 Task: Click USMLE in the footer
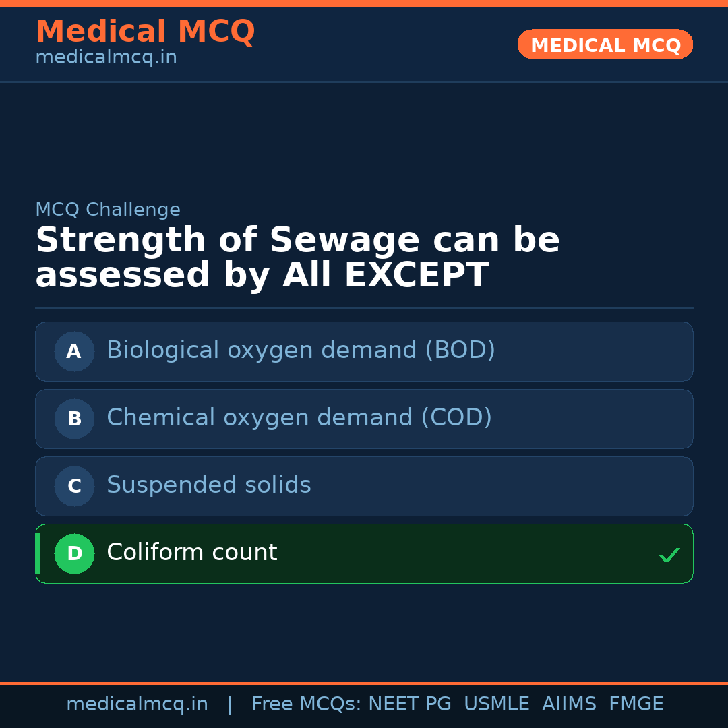click(x=496, y=704)
